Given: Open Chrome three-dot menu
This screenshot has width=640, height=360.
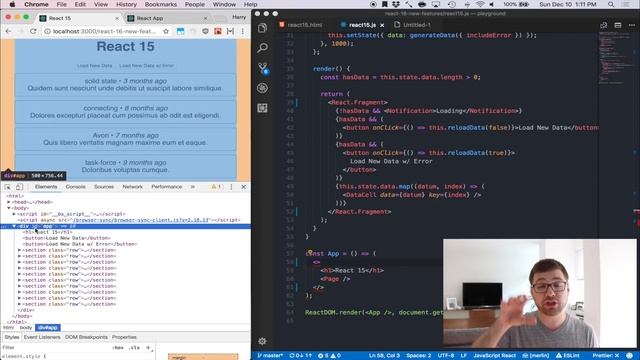Looking at the screenshot, I should [242, 31].
